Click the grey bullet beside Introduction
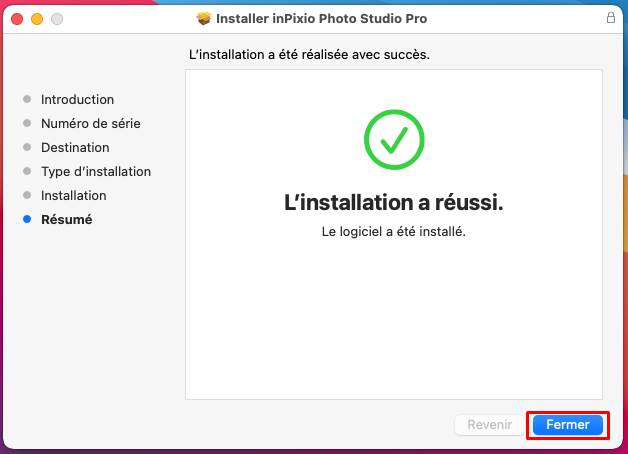628x454 pixels. pos(27,99)
